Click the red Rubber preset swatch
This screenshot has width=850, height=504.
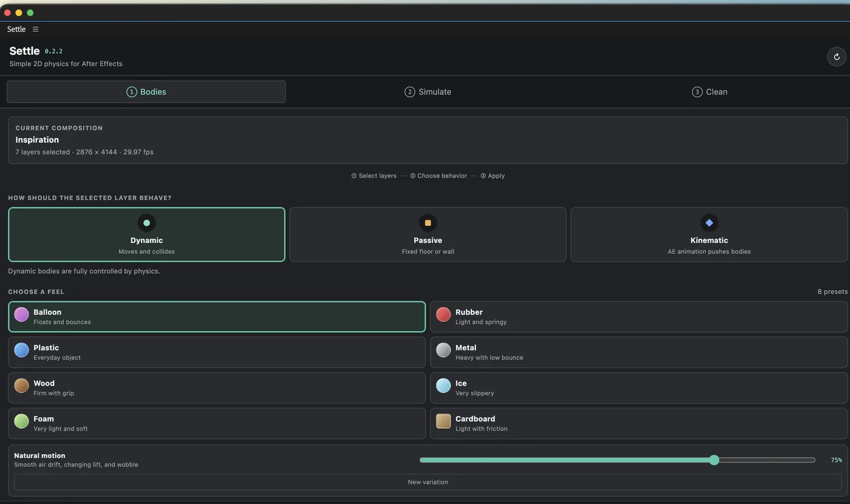443,314
